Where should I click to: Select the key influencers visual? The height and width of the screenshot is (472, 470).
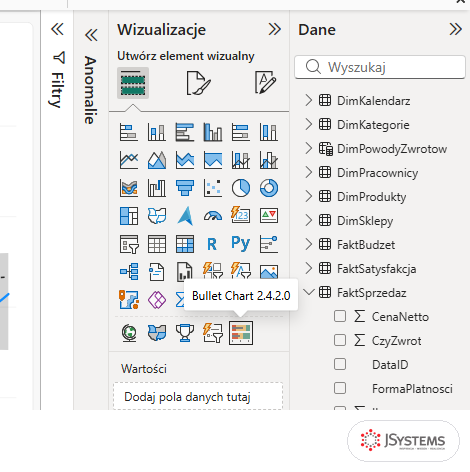coord(269,244)
